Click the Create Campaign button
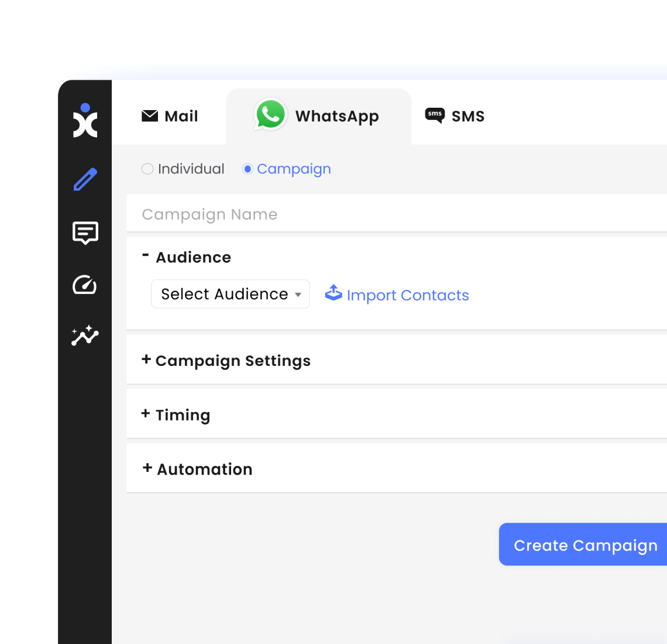Viewport: 667px width, 644px height. coord(583,544)
